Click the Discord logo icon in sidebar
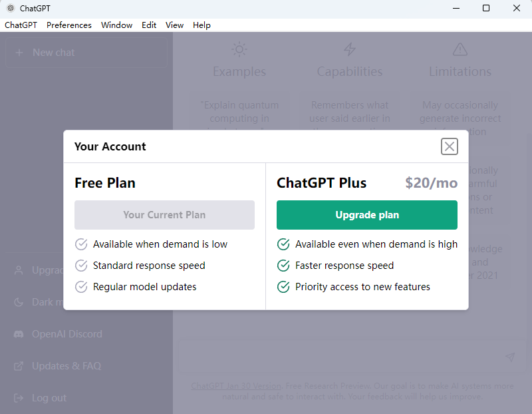This screenshot has width=532, height=414. 19,334
